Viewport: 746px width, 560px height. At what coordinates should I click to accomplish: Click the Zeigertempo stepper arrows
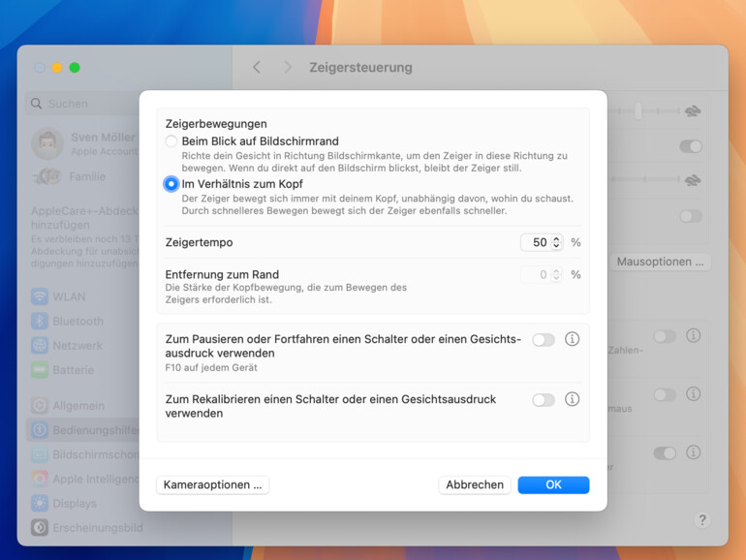click(556, 242)
